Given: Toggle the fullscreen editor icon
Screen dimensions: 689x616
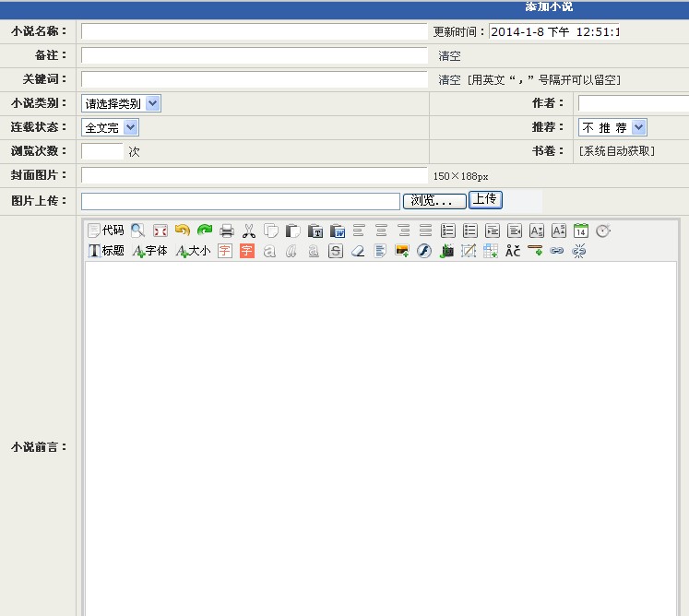Looking at the screenshot, I should (160, 231).
